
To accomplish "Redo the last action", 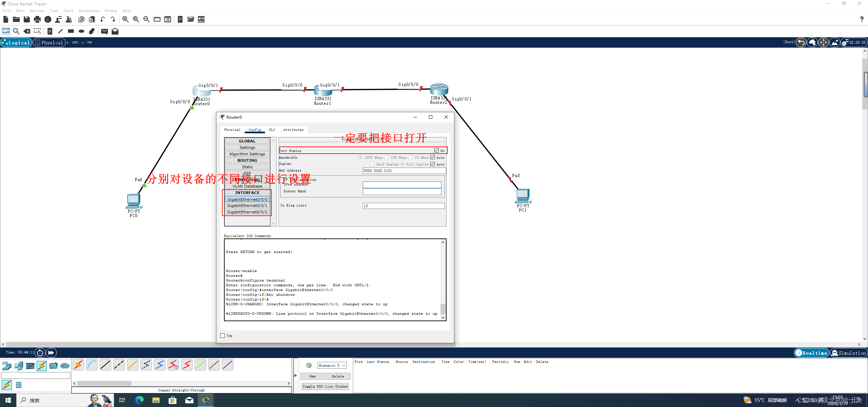I will point(113,19).
